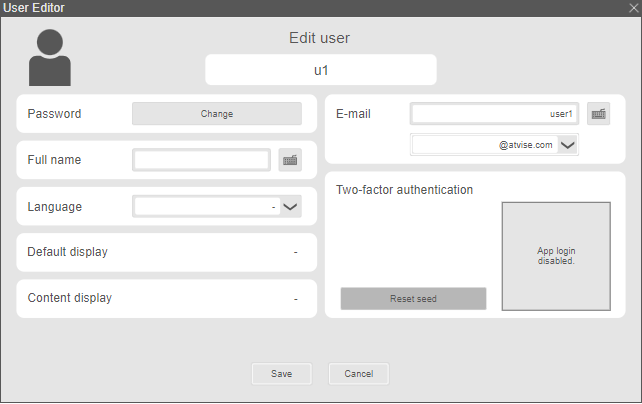Focus the Full name input field
The width and height of the screenshot is (642, 404).
pos(201,160)
